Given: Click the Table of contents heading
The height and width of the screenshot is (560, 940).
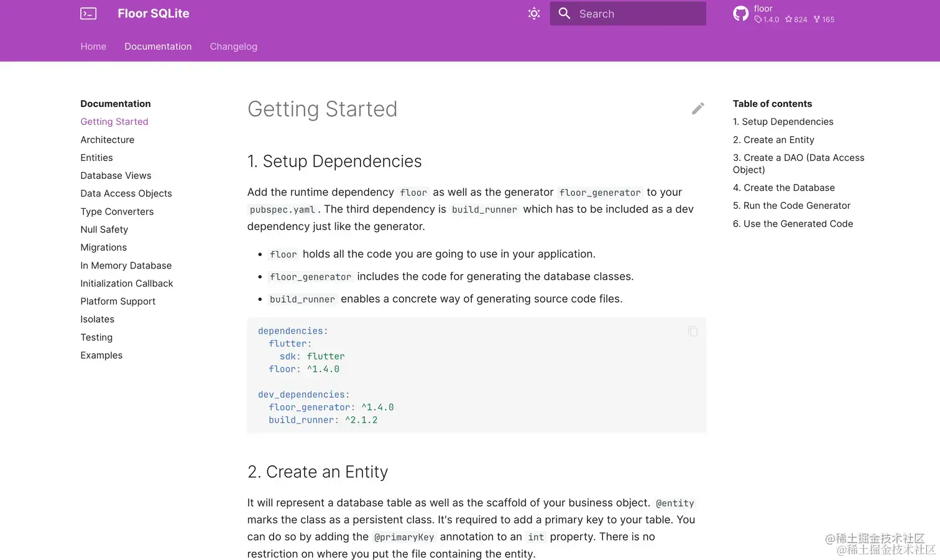Looking at the screenshot, I should pos(772,104).
